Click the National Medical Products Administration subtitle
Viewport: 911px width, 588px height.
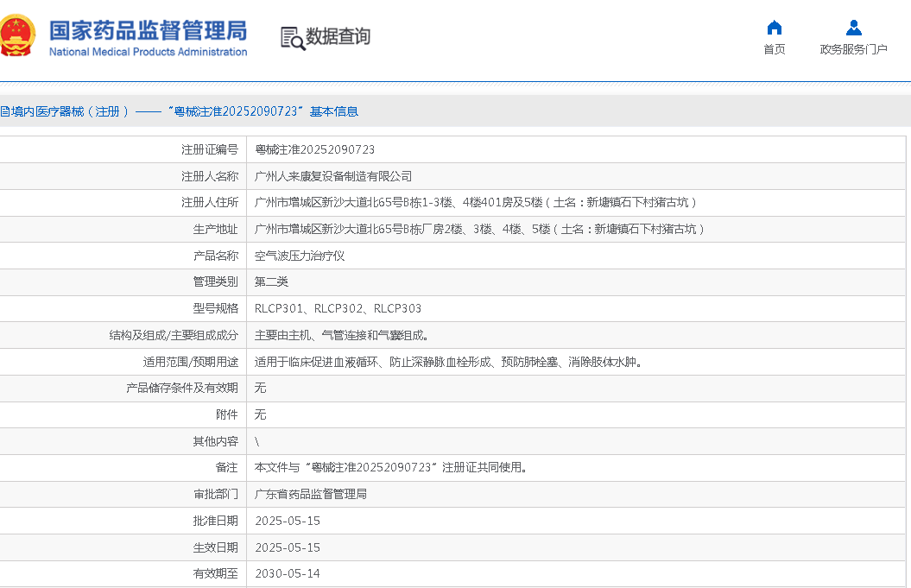[148, 52]
